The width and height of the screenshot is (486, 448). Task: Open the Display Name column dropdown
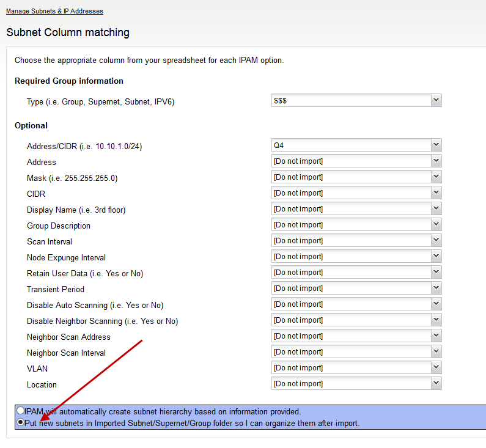pyautogui.click(x=356, y=209)
